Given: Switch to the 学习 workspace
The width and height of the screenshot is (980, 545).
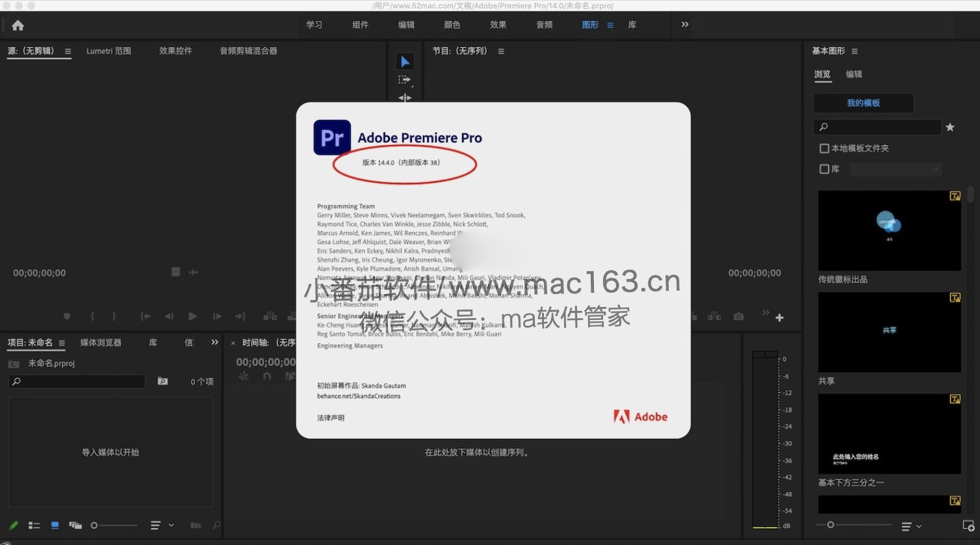Looking at the screenshot, I should click(315, 25).
